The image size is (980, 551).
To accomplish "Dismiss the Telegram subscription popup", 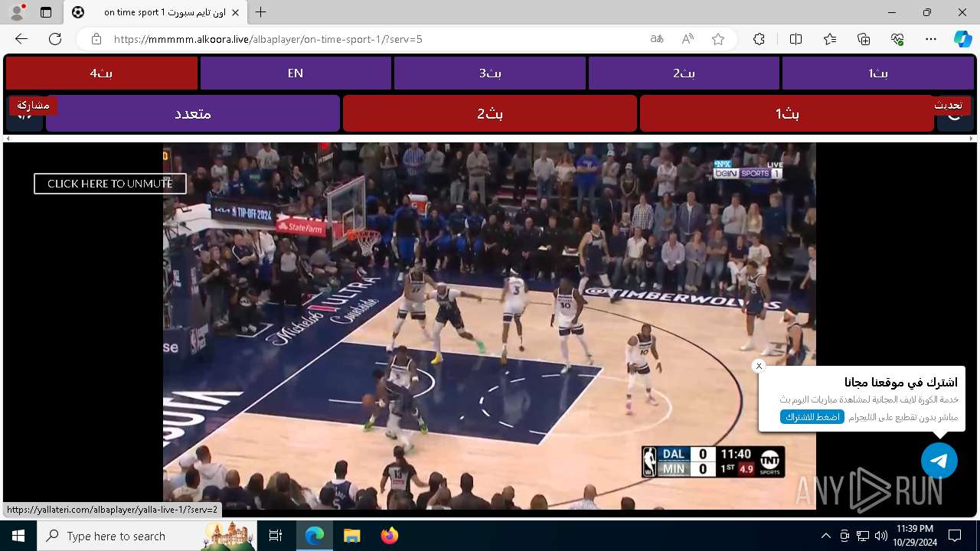I will coord(759,366).
